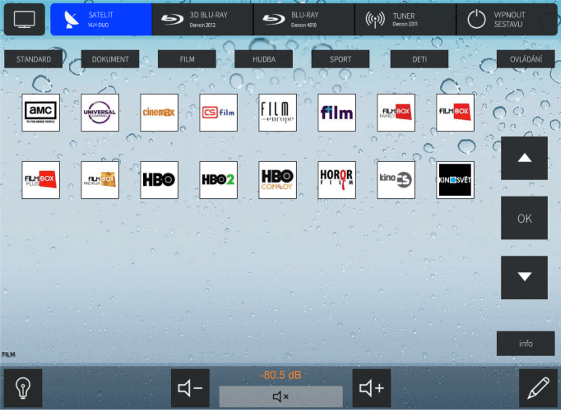Viewport: 561px width, 410px height.
Task: Switch to the Tuner source
Action: coord(405,19)
